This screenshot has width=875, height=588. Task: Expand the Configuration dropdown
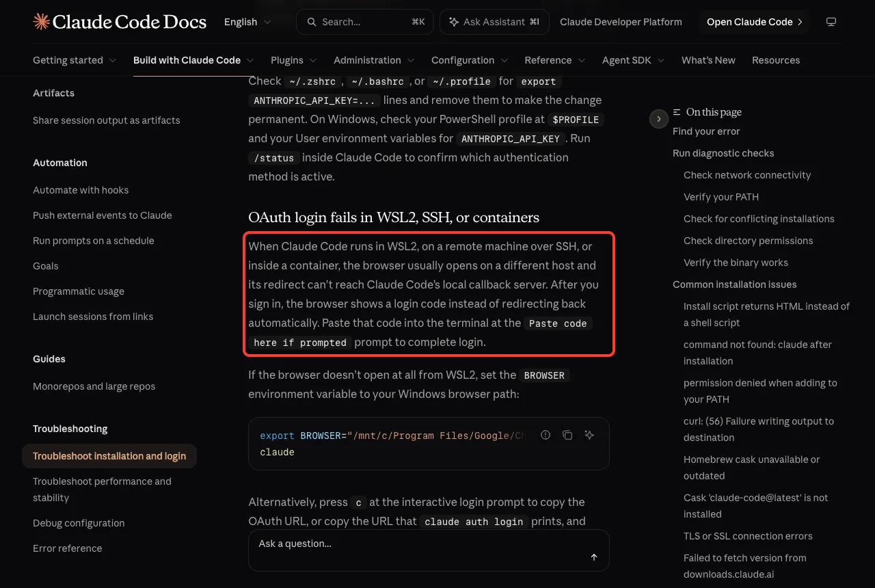click(x=470, y=60)
